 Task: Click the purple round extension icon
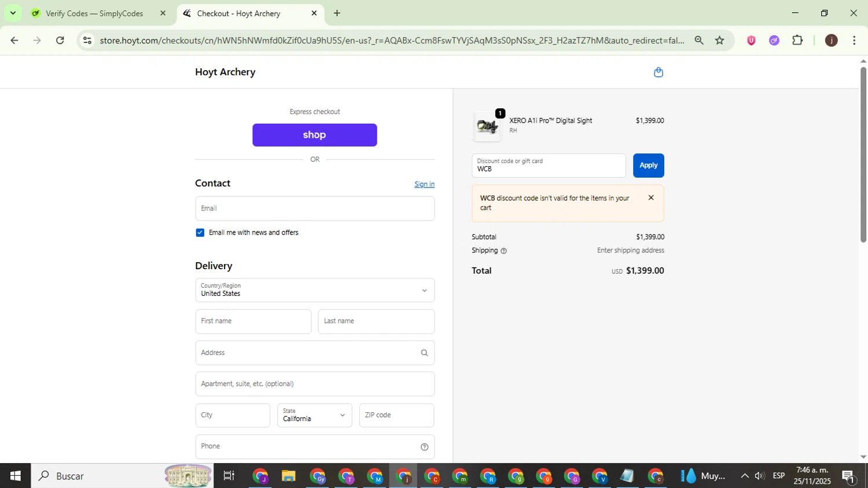(x=774, y=41)
